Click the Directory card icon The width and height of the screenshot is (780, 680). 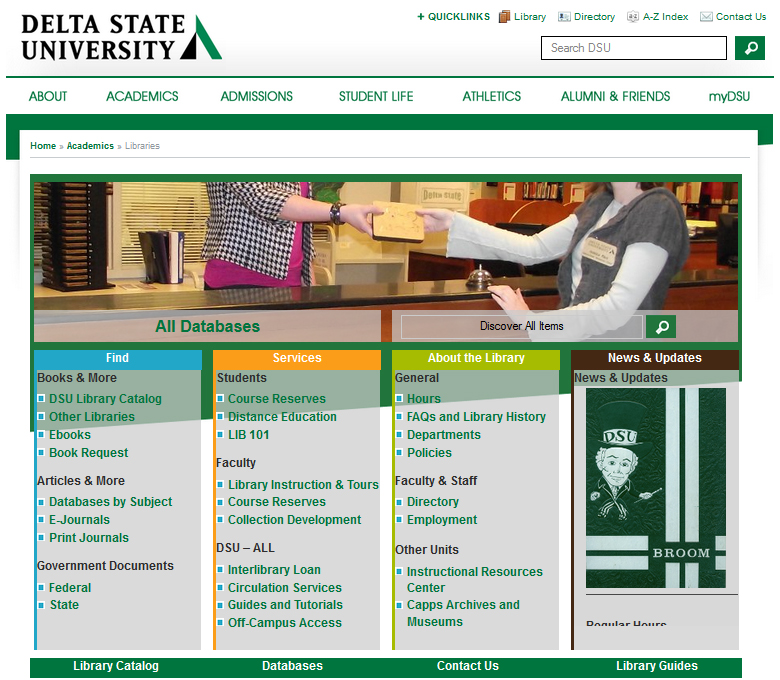coord(564,17)
